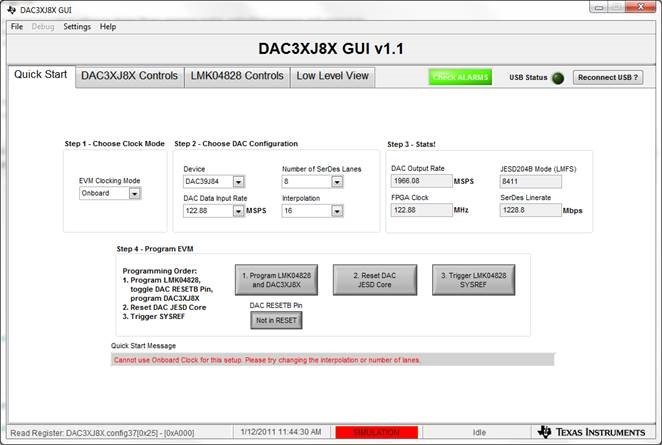
Task: Toggle the DAC RESETB Pin Not in RESET button
Action: 277,320
